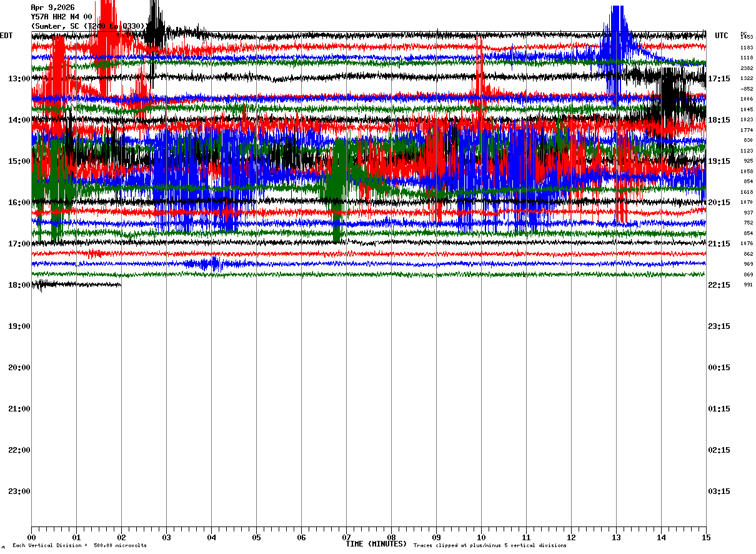Select the DC offset value 937
The width and height of the screenshot is (756, 554).
pyautogui.click(x=748, y=213)
